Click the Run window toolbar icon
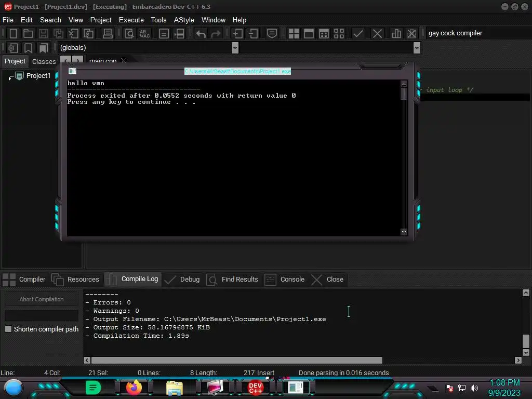This screenshot has width=532, height=399. coord(309,34)
